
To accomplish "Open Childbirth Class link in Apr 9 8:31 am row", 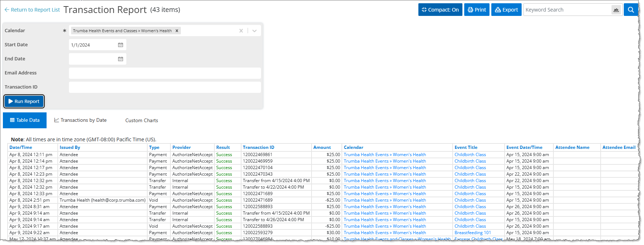I will pyautogui.click(x=470, y=207).
